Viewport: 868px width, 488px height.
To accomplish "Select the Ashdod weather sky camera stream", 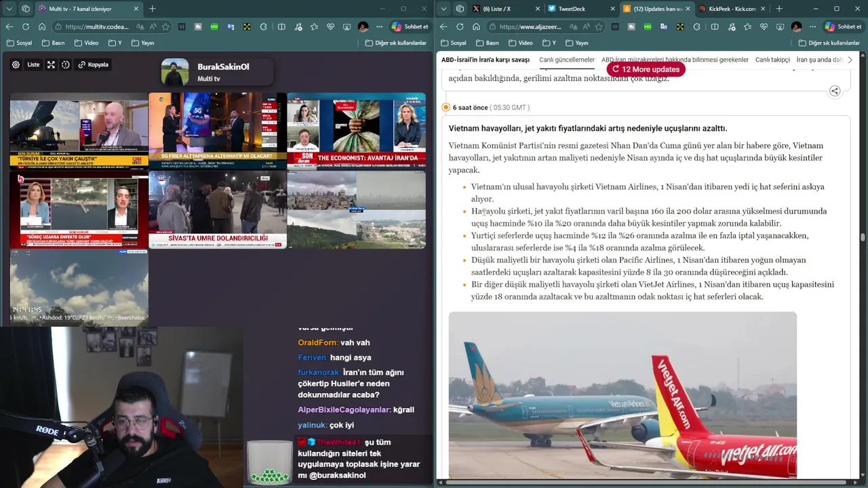I will tap(79, 287).
